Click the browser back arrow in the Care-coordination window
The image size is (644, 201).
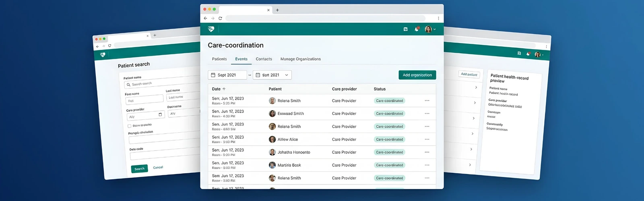pyautogui.click(x=205, y=18)
